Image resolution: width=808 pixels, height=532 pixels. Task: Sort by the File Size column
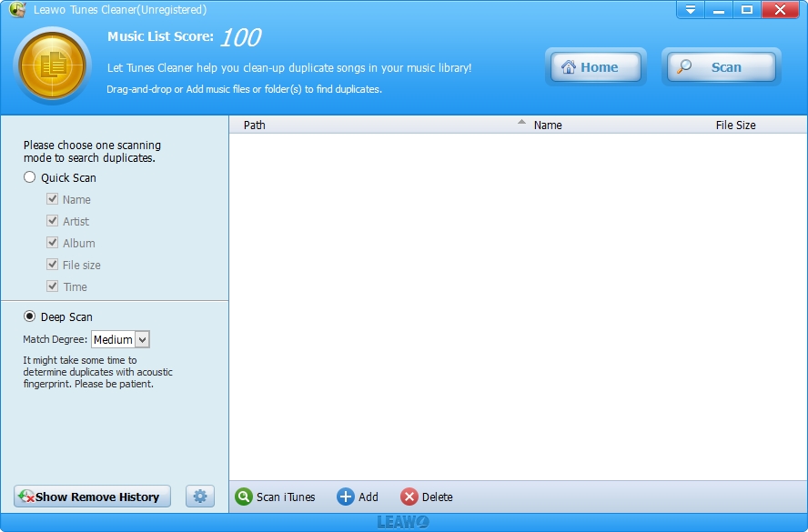coord(735,125)
